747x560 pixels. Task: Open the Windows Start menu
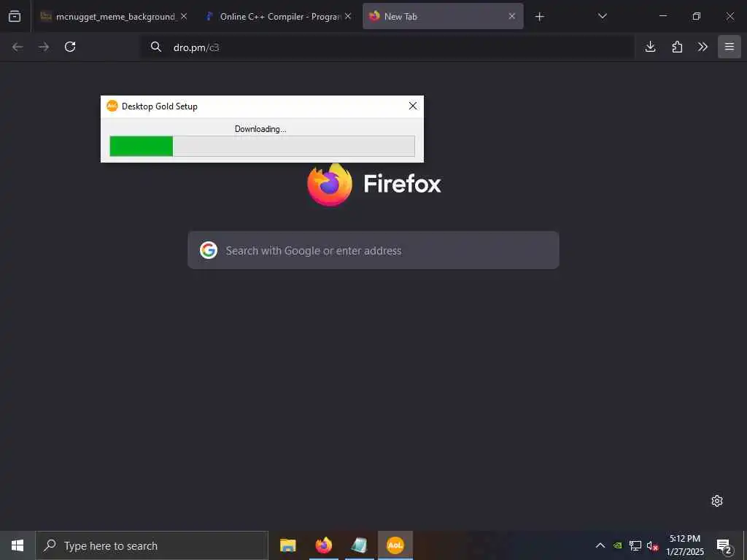click(x=18, y=545)
